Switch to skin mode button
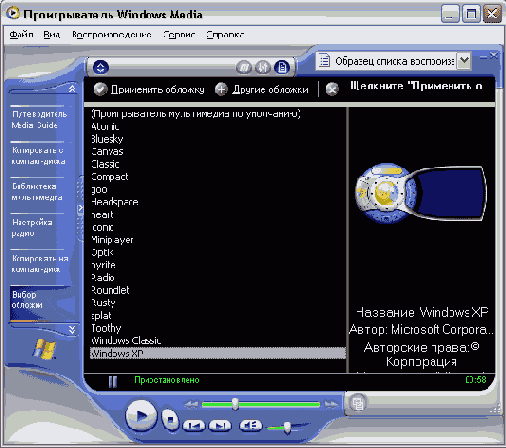506x448 pixels. pos(358,403)
